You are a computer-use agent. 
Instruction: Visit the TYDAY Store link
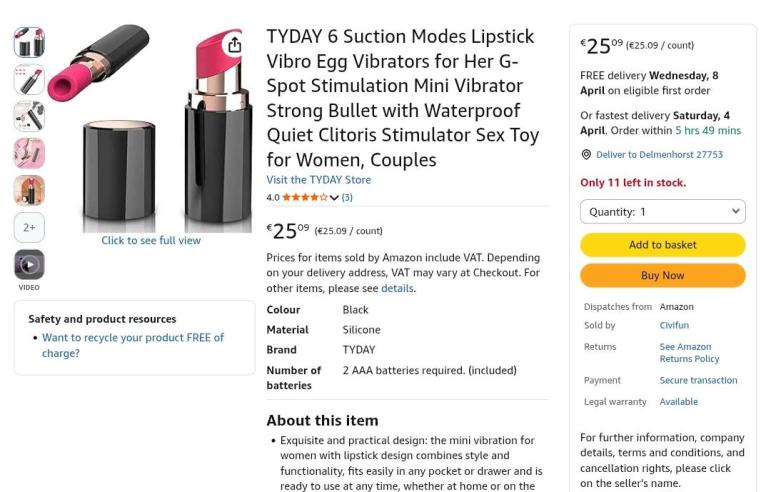(318, 180)
